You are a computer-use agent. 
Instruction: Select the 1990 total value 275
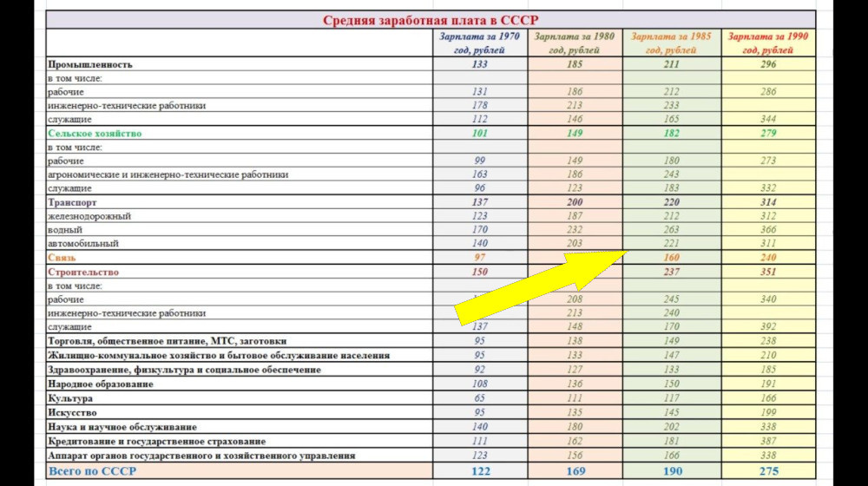point(769,471)
